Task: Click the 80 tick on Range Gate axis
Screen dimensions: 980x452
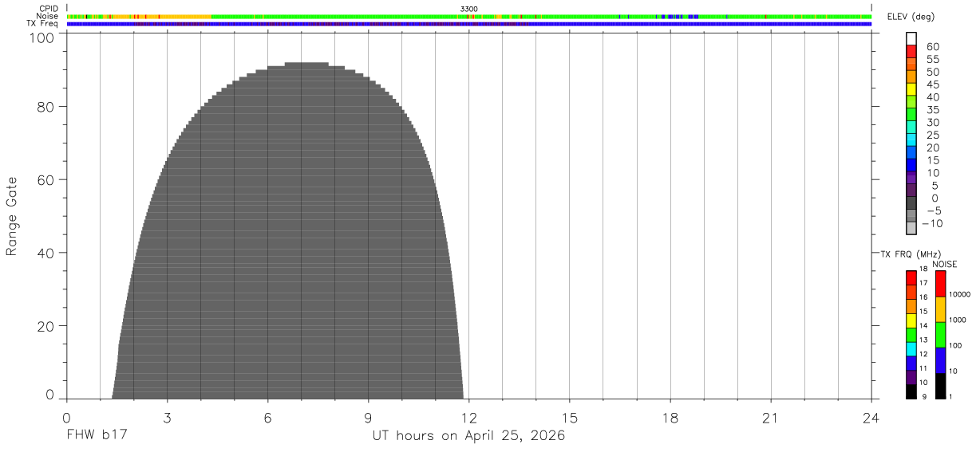Action: coord(47,107)
